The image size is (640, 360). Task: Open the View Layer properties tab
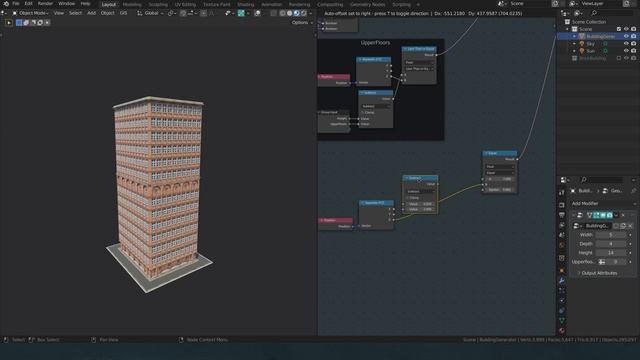pyautogui.click(x=562, y=225)
